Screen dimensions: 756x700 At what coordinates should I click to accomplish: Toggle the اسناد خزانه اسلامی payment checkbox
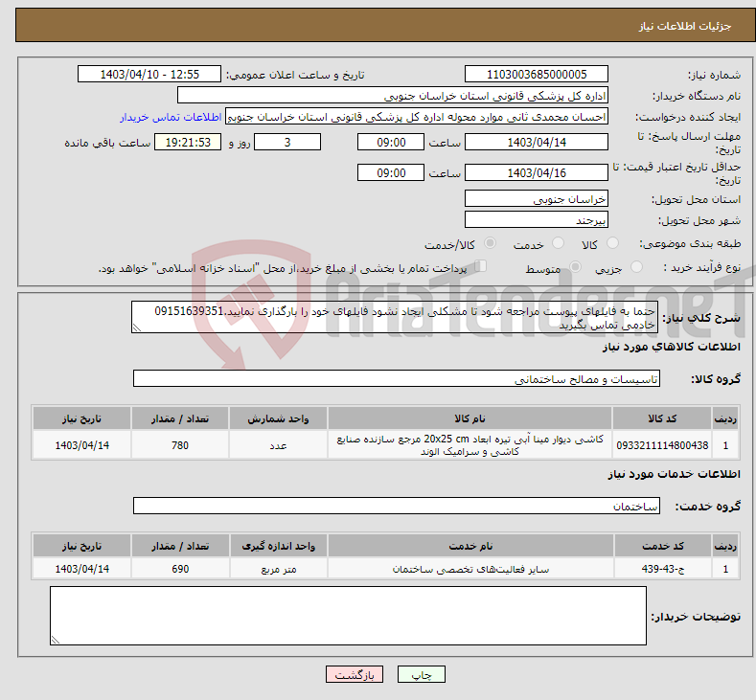(481, 266)
